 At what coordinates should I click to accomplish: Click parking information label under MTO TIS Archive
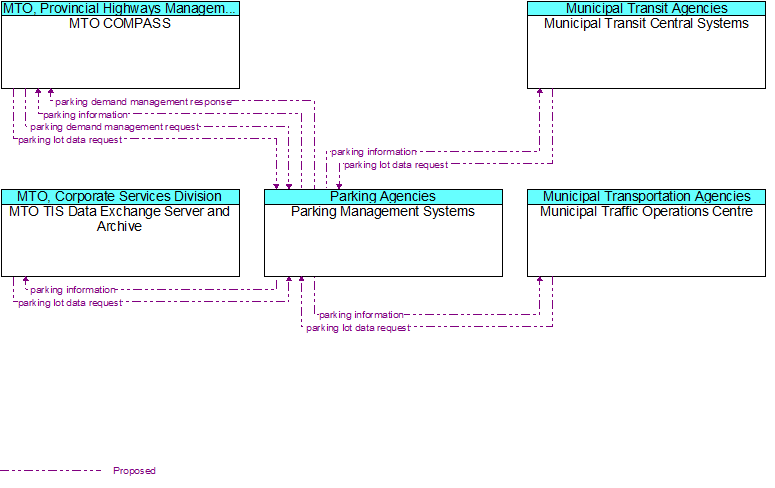(x=73, y=290)
